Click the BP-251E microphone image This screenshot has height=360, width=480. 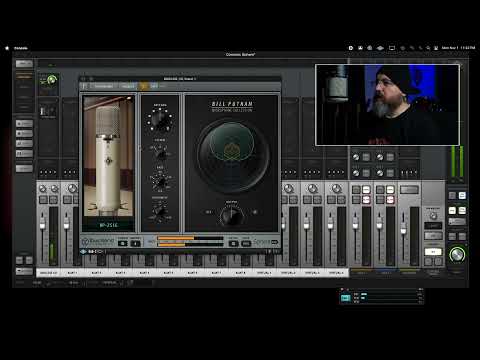109,157
